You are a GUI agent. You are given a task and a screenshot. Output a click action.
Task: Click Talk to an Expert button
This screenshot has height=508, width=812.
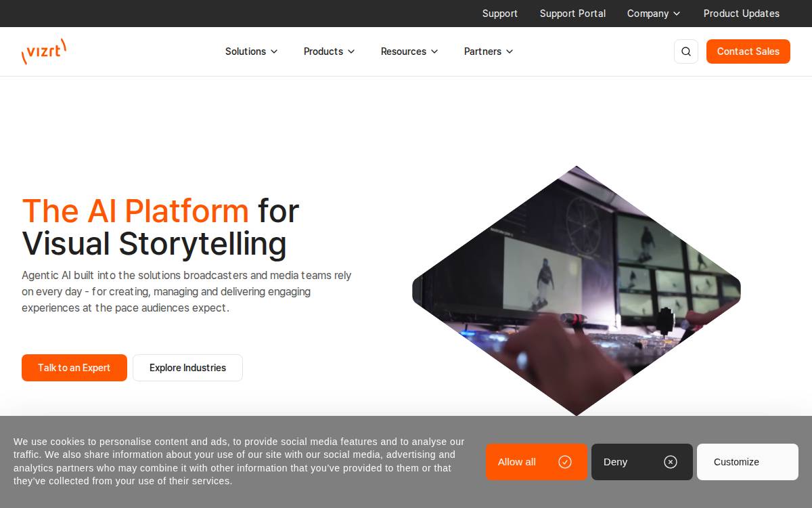point(74,368)
